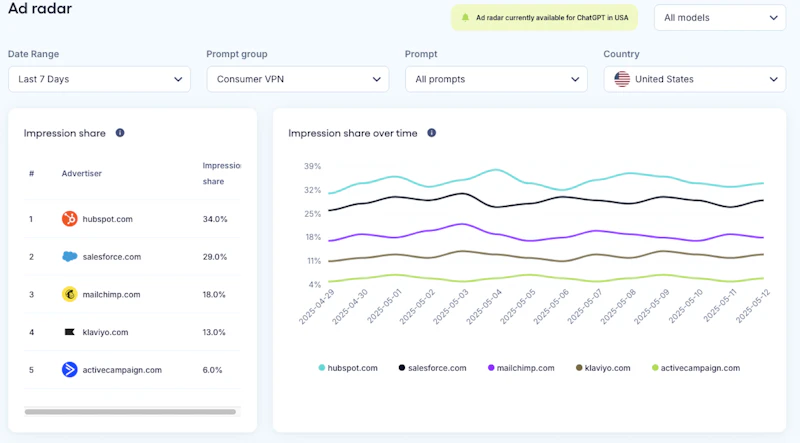Open the All models dropdown
The height and width of the screenshot is (443, 800).
[720, 17]
